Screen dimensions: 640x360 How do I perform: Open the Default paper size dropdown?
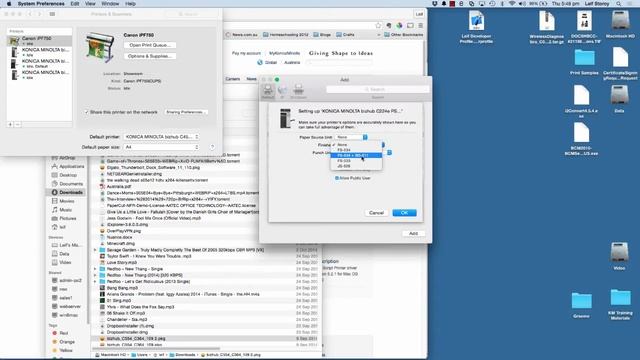pos(161,147)
